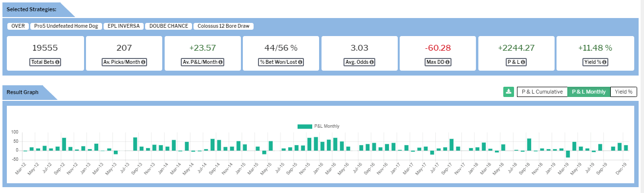Click the Result Graph section header
The width and height of the screenshot is (644, 193).
(22, 92)
